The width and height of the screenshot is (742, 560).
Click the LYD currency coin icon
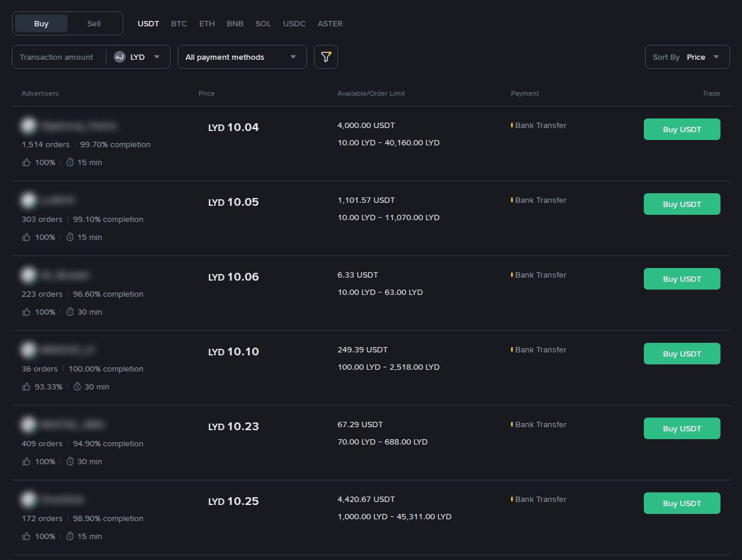tap(120, 57)
